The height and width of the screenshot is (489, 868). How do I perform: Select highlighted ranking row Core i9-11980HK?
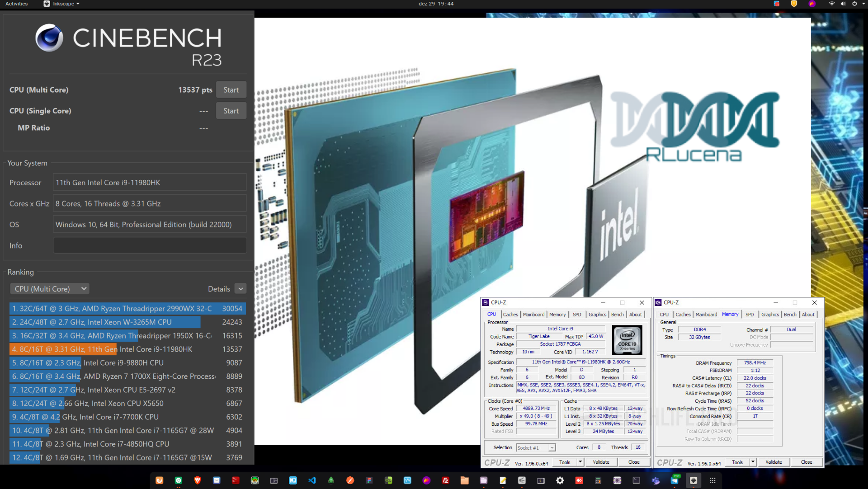[127, 349]
